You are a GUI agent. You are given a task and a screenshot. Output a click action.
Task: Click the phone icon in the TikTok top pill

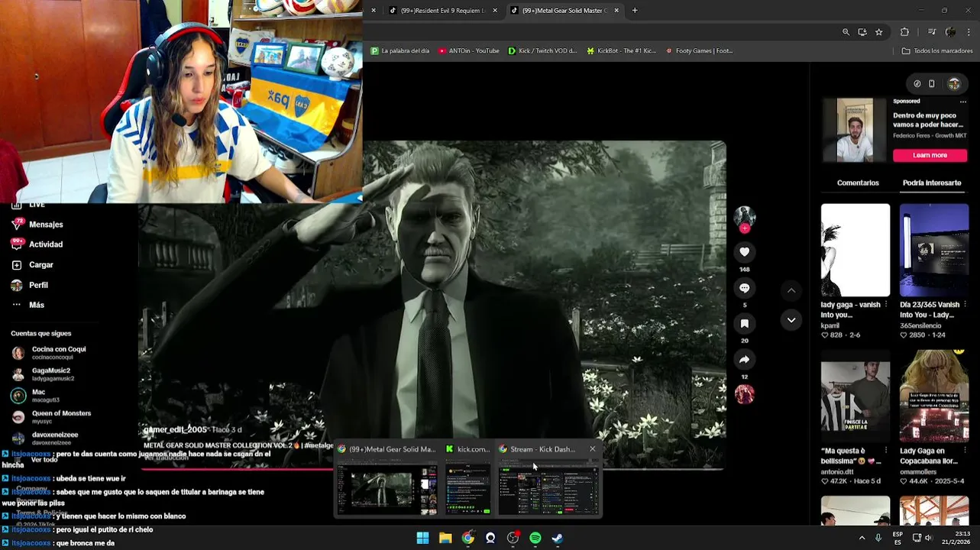point(932,84)
